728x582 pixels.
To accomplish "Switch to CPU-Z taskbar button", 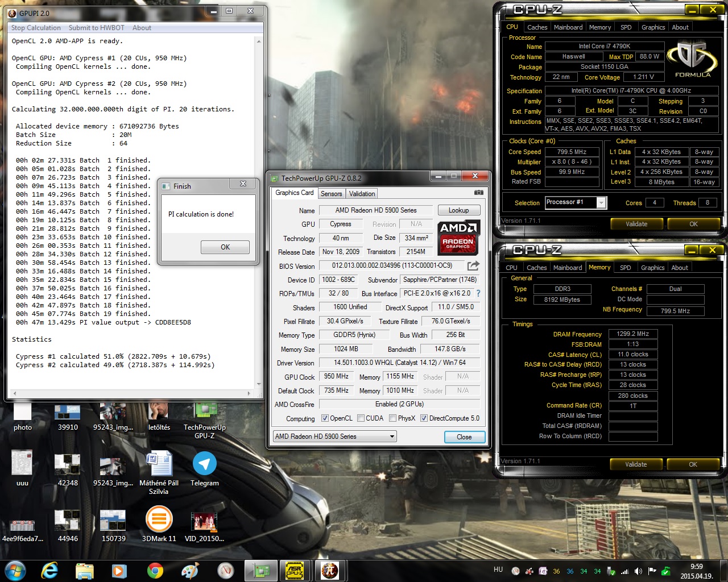I will click(295, 571).
